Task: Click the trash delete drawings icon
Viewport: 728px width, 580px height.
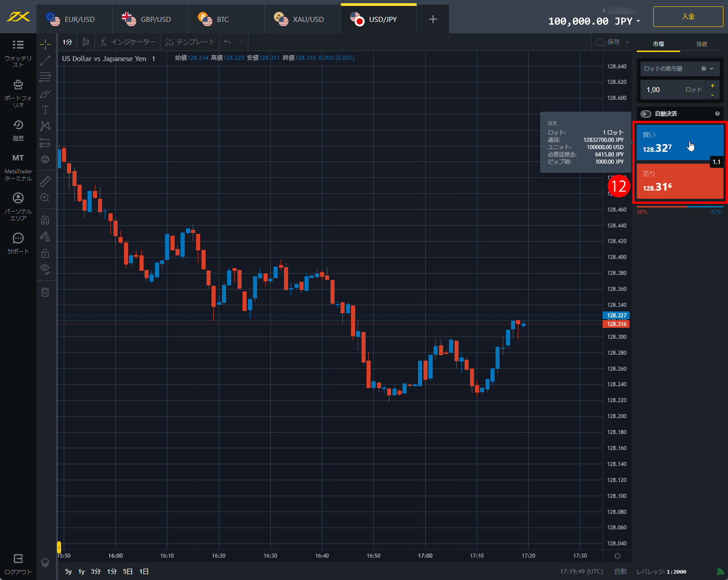Action: 45,292
